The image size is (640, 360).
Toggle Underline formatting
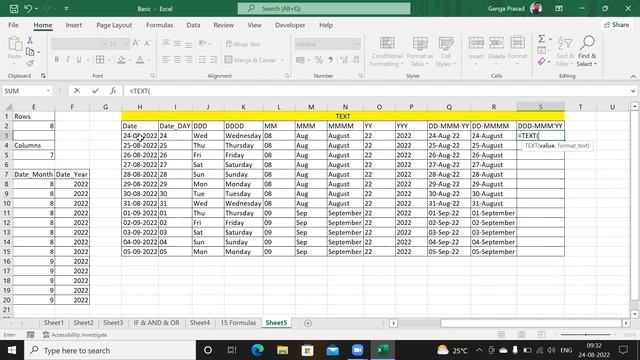coord(79,60)
